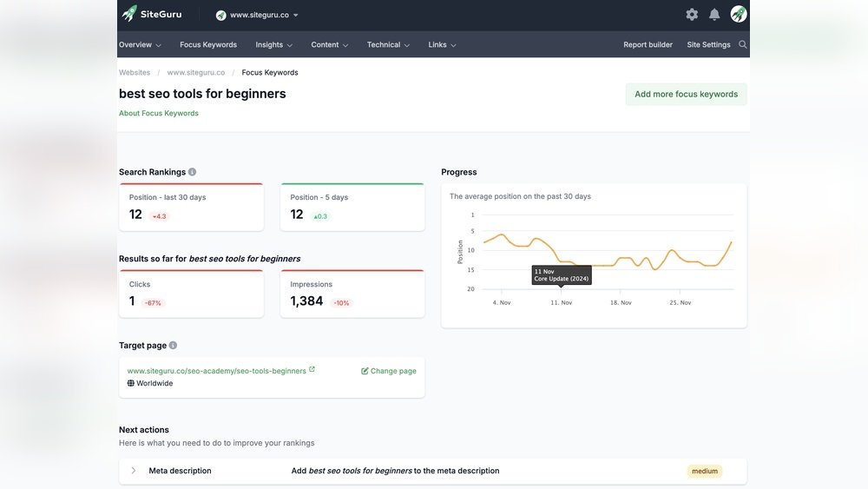Image resolution: width=868 pixels, height=489 pixels.
Task: Expand the Insights dropdown menu
Action: [273, 45]
